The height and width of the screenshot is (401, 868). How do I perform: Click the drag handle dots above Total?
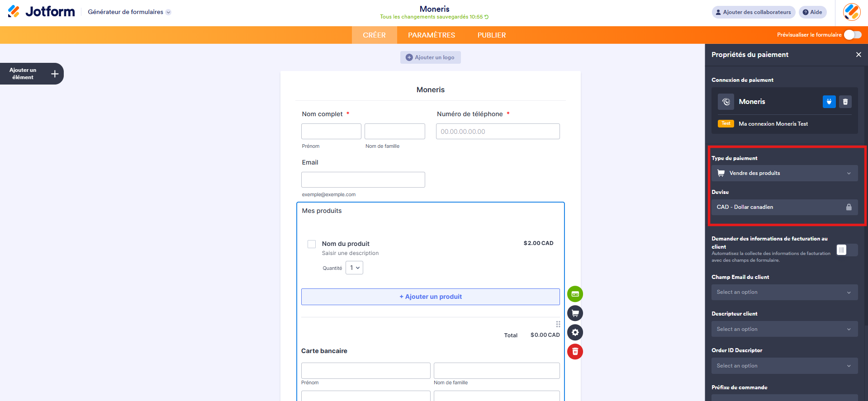[x=558, y=324]
